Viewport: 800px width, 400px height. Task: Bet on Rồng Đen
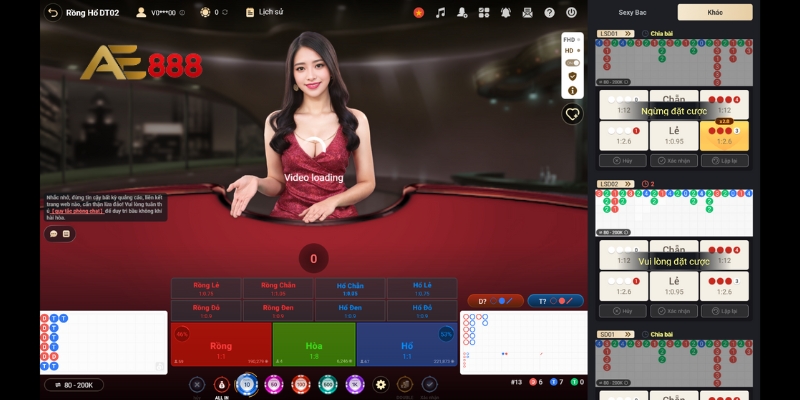[278, 311]
